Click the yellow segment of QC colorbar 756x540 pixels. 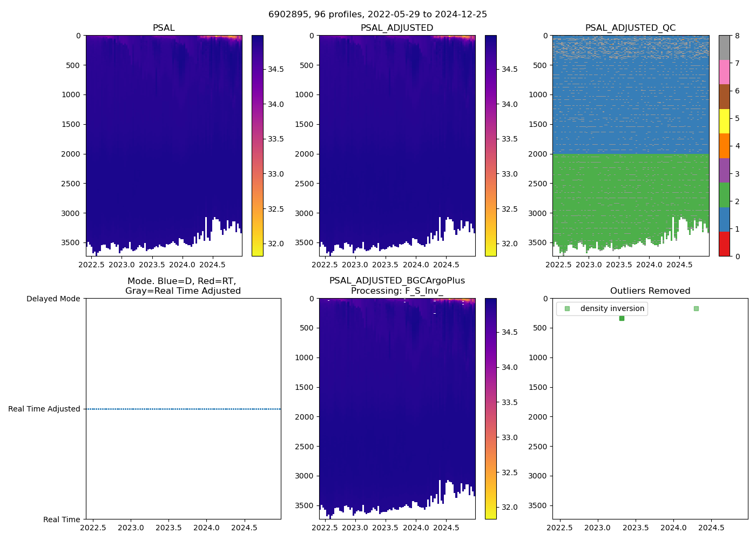click(724, 121)
